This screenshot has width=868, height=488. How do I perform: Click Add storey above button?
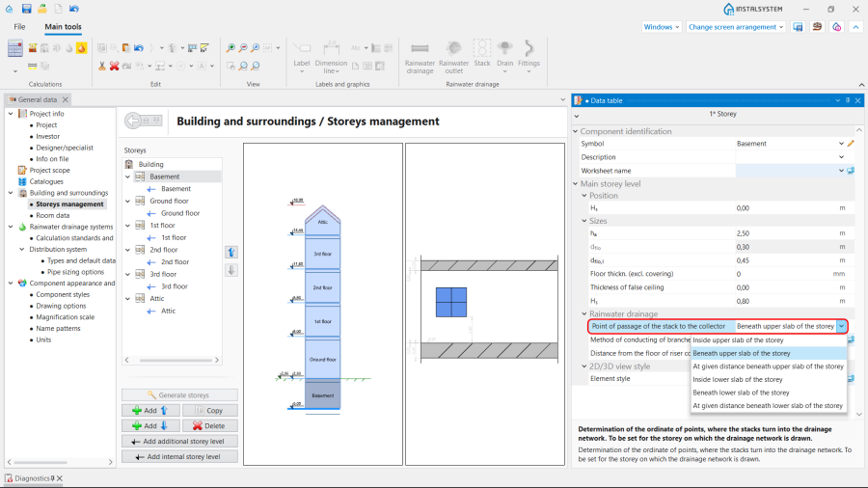tap(150, 411)
